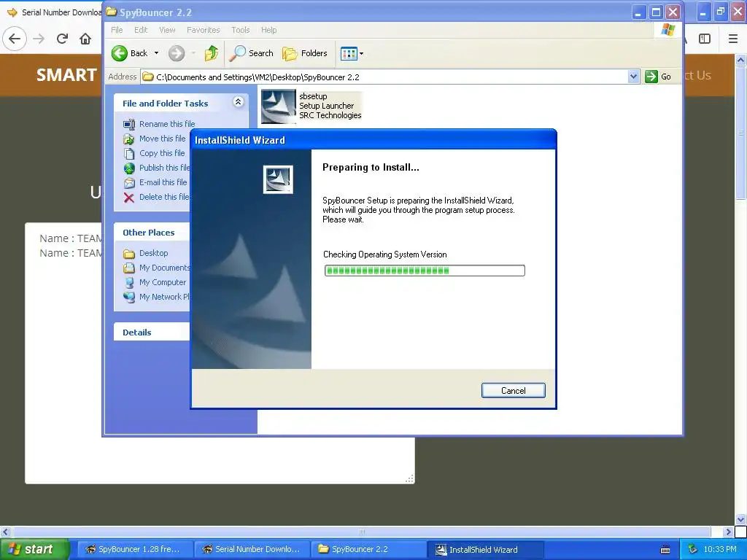Open the Favorites menu
The width and height of the screenshot is (747, 560).
tap(204, 30)
